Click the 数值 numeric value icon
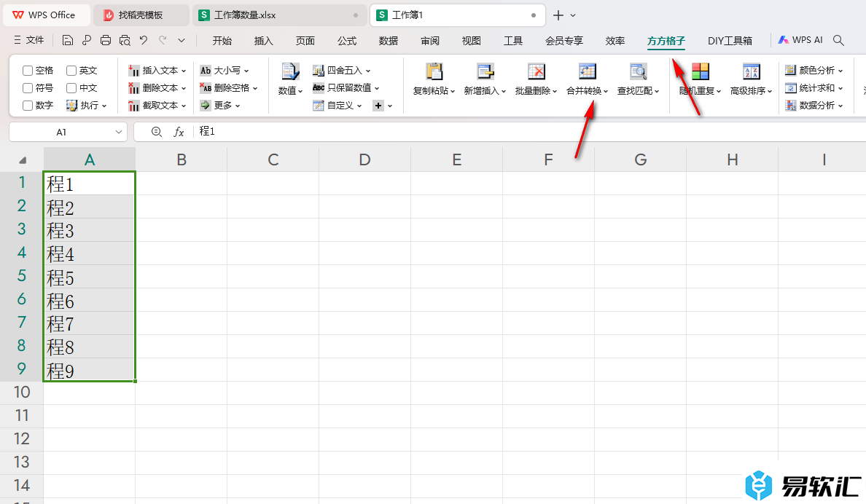This screenshot has width=866, height=504. click(291, 72)
